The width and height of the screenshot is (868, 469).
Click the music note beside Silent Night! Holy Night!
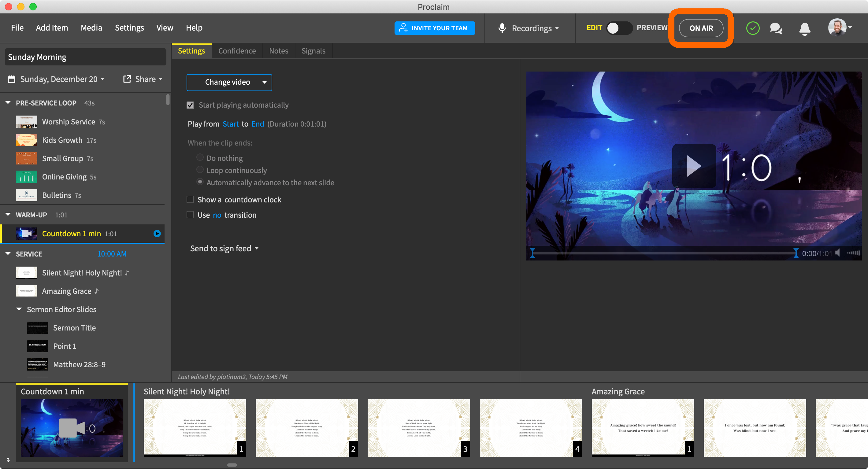[127, 273]
